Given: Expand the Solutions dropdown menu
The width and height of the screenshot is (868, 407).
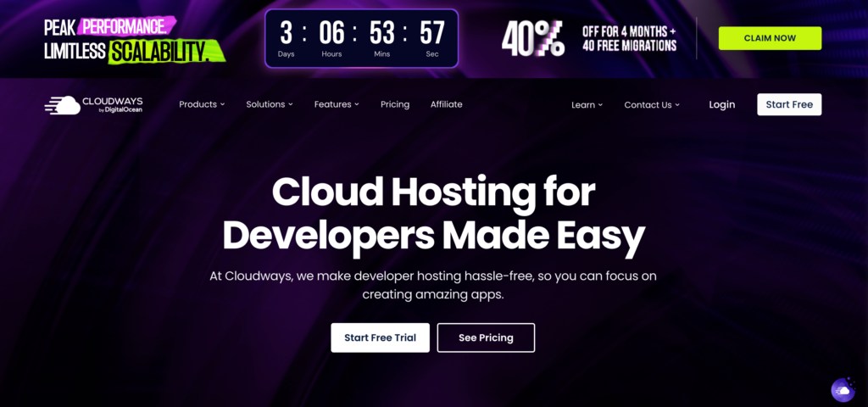Looking at the screenshot, I should pos(270,104).
